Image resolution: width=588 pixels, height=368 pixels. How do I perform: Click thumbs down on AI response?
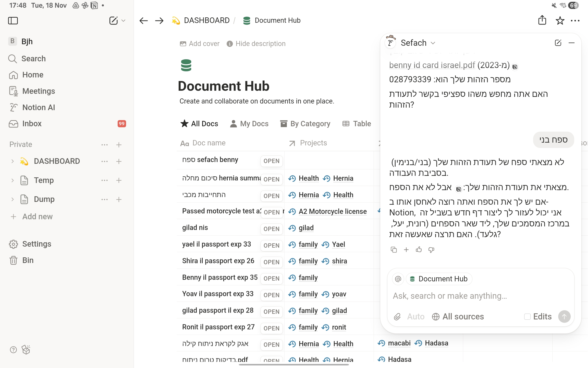pos(431,249)
